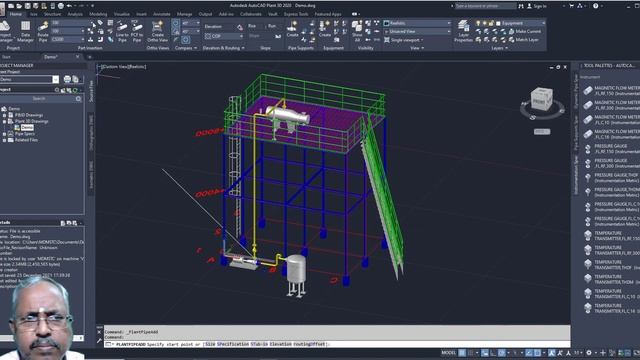Image resolution: width=640 pixels, height=360 pixels.
Task: Select Magnetic Flow Meter FL,RF,150 palette tool
Action: (x=611, y=91)
